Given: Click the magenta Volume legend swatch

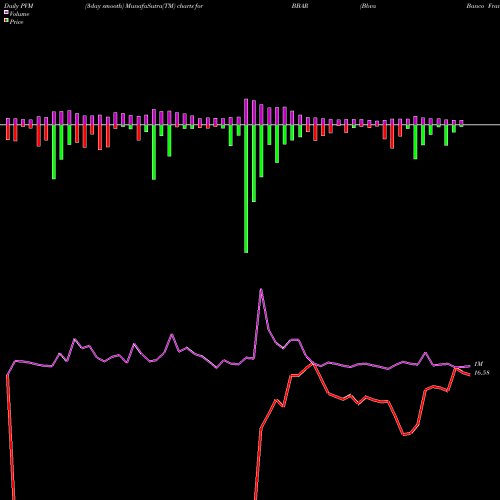Looking at the screenshot, I should coord(6,12).
